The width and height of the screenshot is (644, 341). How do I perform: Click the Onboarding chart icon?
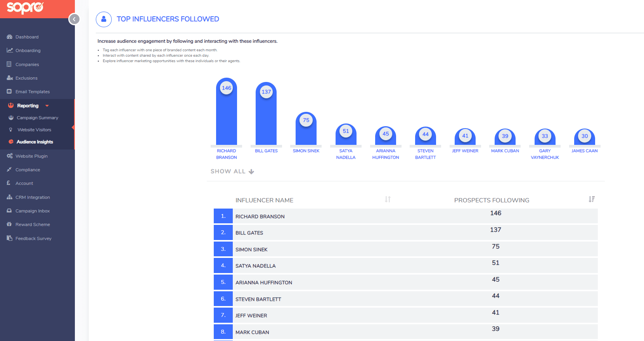10,50
